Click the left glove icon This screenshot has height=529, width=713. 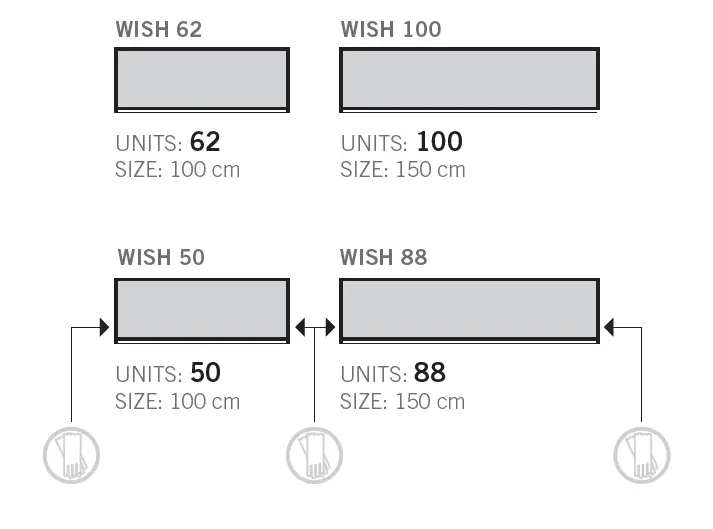pyautogui.click(x=71, y=455)
